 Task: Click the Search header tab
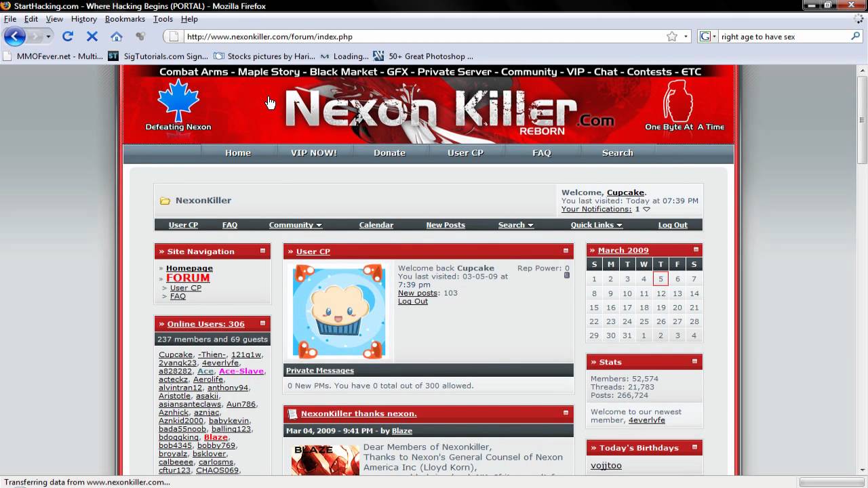[x=618, y=152]
